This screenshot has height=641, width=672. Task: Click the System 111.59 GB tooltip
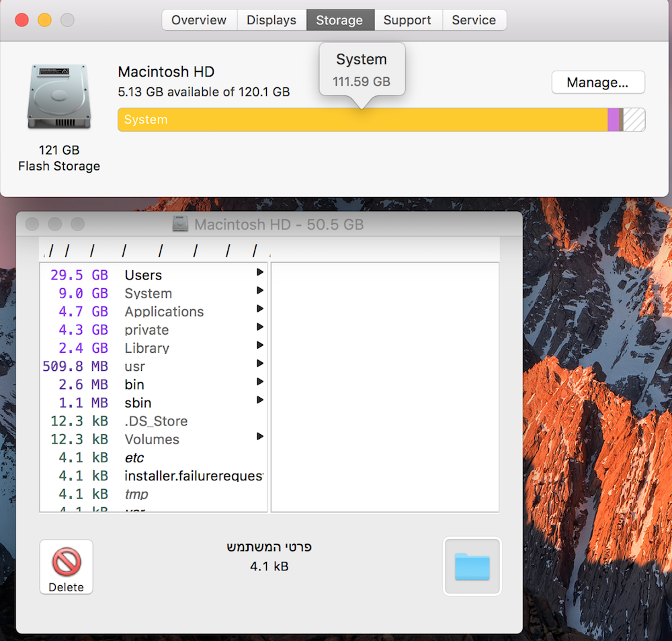pyautogui.click(x=362, y=70)
